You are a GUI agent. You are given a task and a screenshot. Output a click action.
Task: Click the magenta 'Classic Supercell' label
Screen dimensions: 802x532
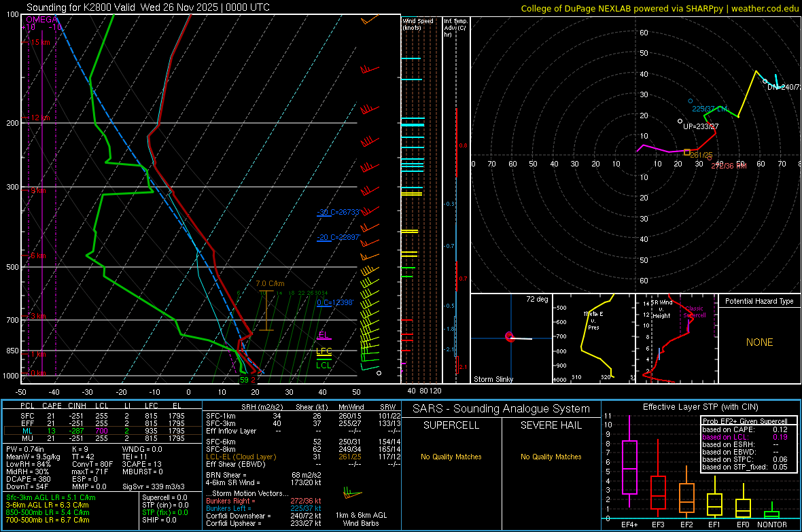694,312
